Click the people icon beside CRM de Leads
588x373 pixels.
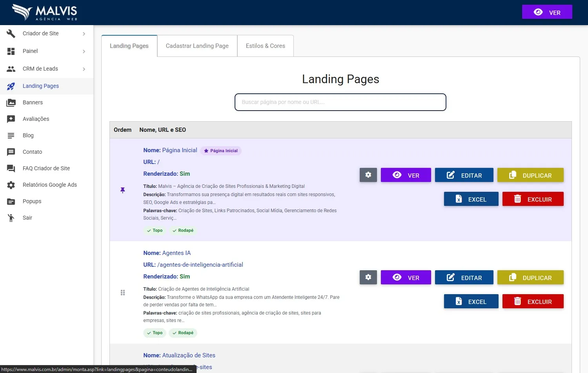11,69
